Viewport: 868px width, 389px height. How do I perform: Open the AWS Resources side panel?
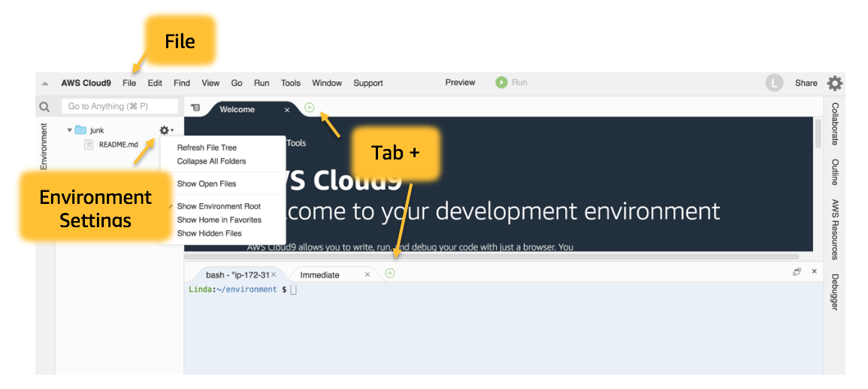(x=835, y=229)
